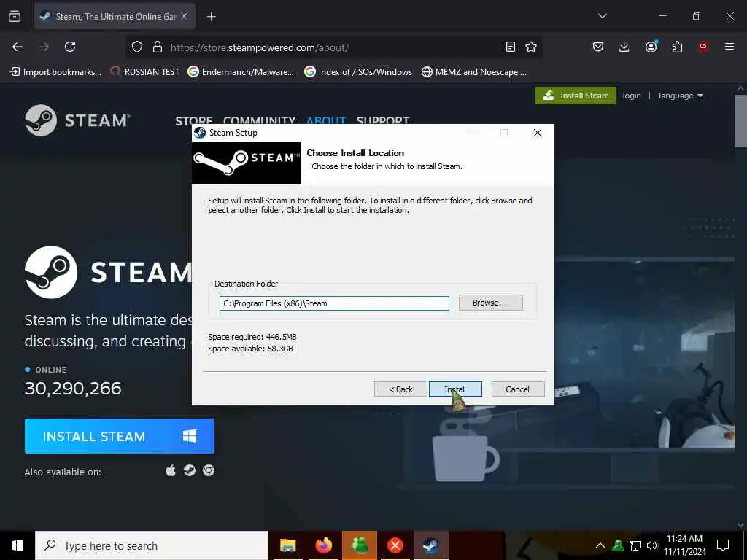Screen dimensions: 747x560
Task: Close the Steam browser tab
Action: (x=184, y=16)
